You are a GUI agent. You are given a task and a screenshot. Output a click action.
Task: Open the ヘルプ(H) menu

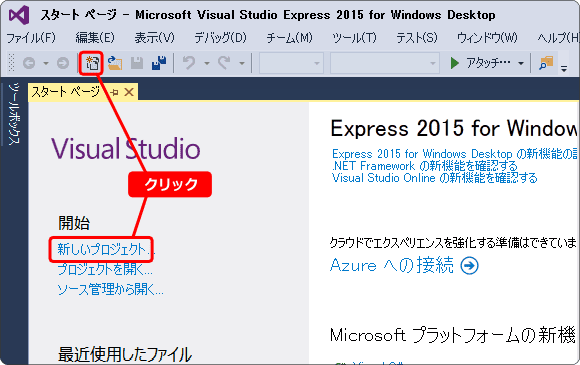[x=558, y=37]
